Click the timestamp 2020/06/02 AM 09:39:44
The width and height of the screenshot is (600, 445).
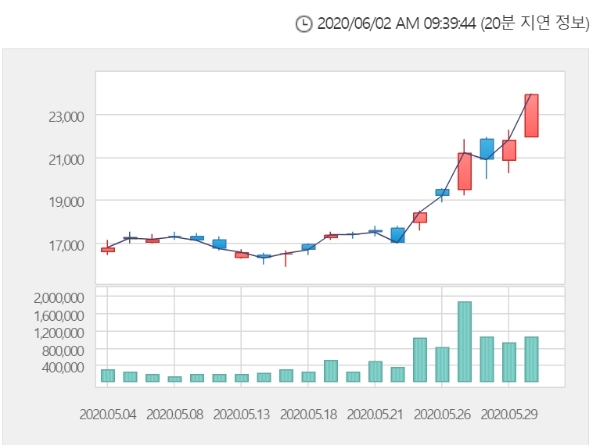(396, 24)
